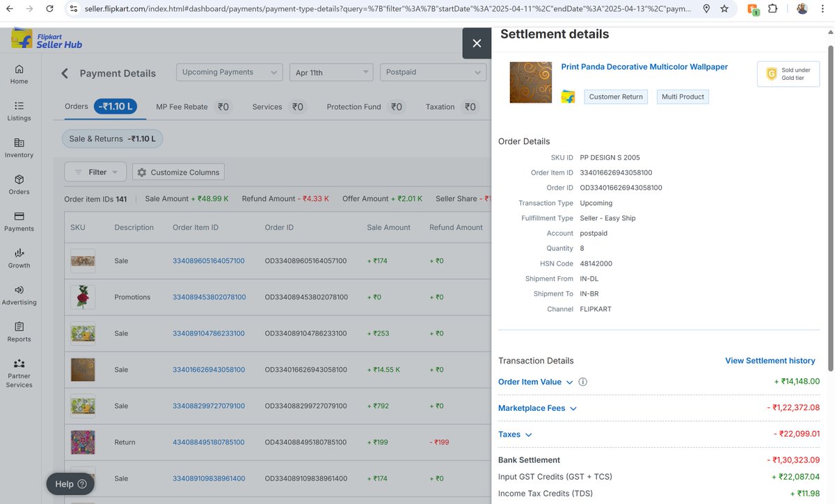Switch to MP Fee Rebate tab
This screenshot has height=504, width=835.
coord(194,107)
